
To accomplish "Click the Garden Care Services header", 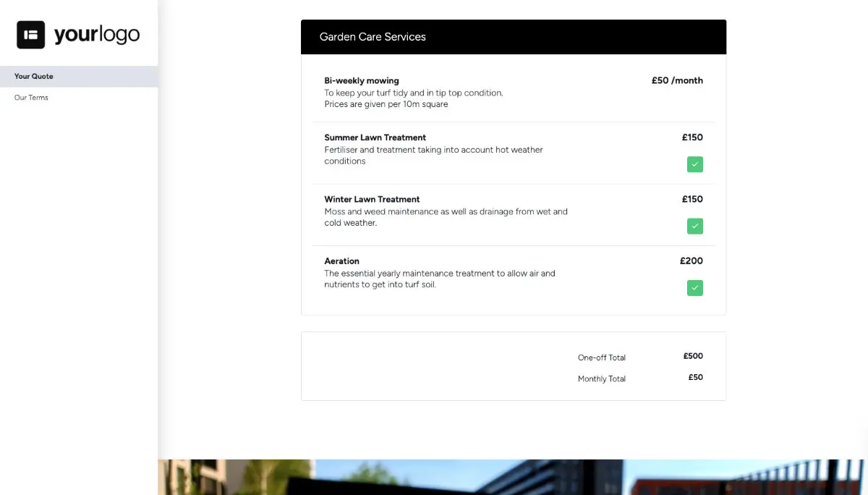I will point(373,36).
